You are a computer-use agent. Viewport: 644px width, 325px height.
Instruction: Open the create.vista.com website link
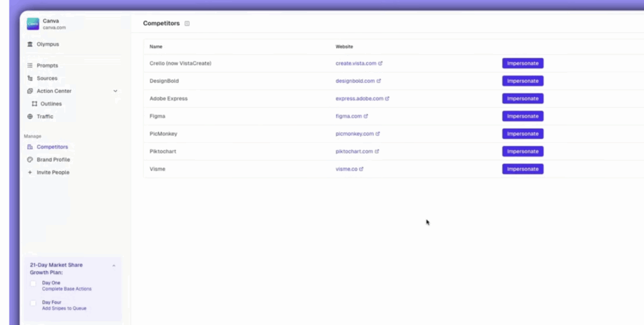(x=355, y=63)
